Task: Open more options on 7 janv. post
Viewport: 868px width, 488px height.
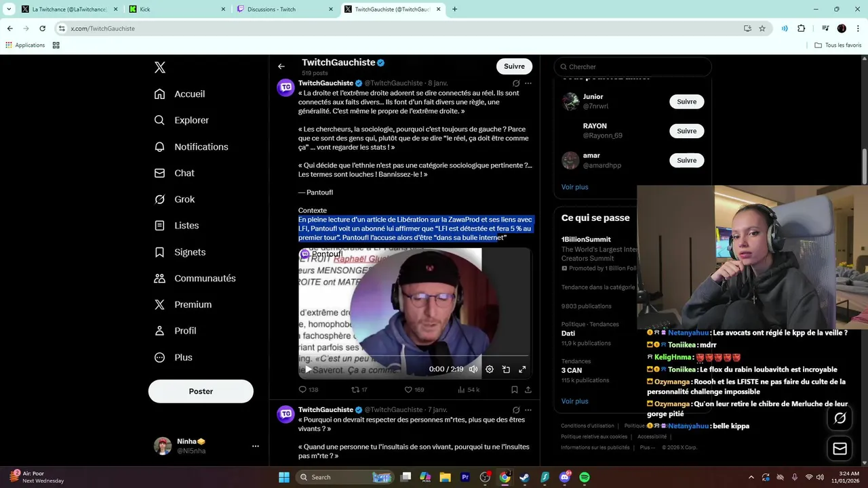Action: (528, 410)
